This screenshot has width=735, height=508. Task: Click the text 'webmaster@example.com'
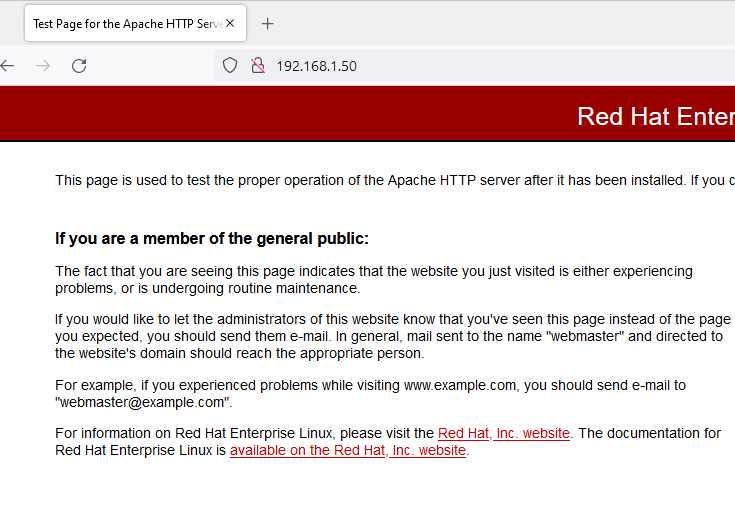142,403
